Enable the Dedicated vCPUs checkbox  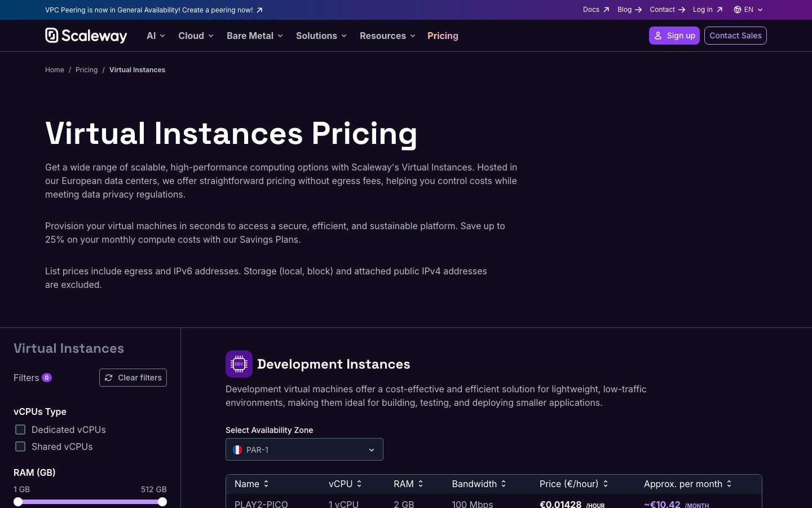(x=20, y=430)
